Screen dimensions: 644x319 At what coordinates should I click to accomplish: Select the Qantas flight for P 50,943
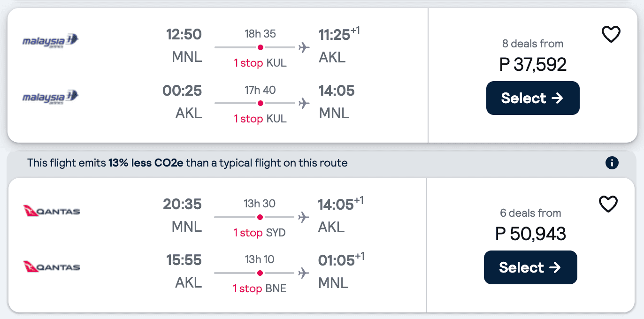530,267
